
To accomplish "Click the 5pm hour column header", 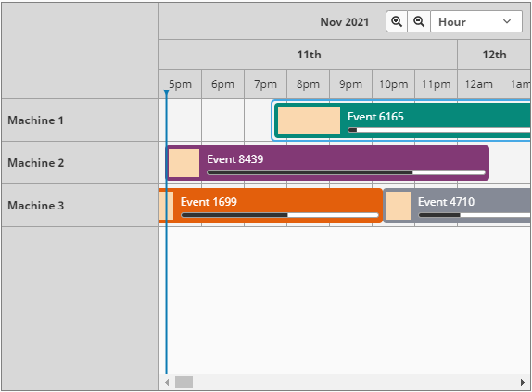I will tap(181, 84).
